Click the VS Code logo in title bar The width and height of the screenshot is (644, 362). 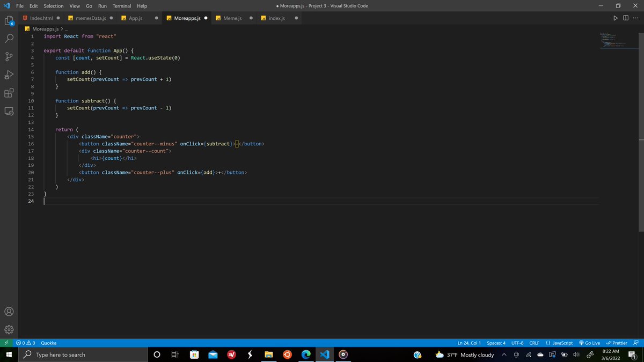click(x=7, y=5)
